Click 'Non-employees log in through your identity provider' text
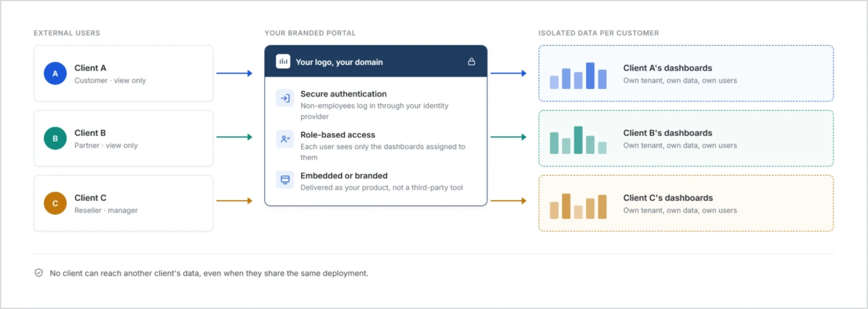Screen dimensions: 868x309 pos(374,111)
